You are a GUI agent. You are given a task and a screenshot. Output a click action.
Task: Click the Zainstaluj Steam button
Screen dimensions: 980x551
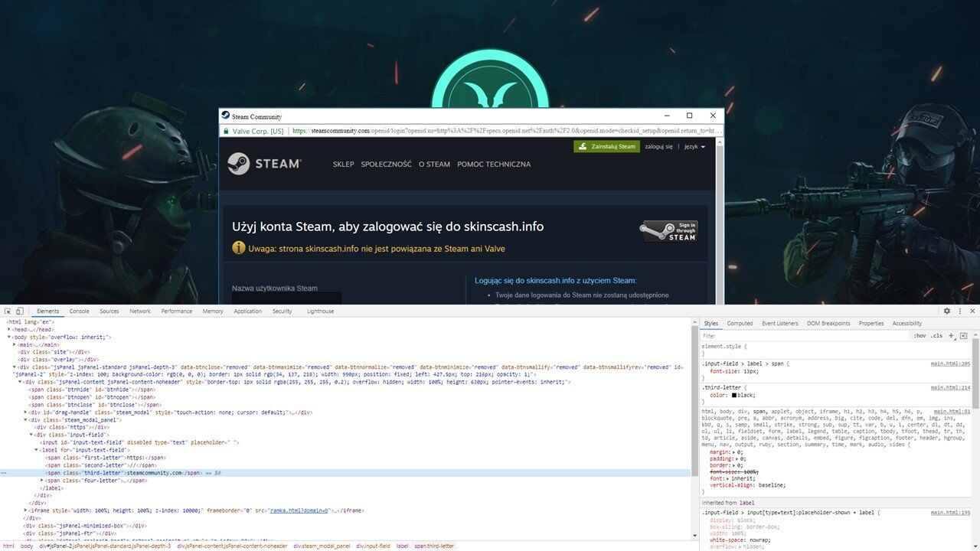click(606, 146)
